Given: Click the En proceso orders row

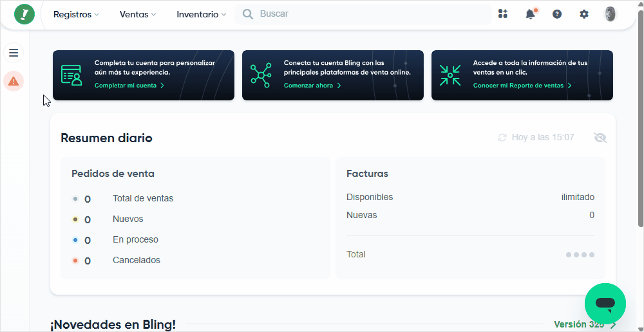Looking at the screenshot, I should point(115,239).
